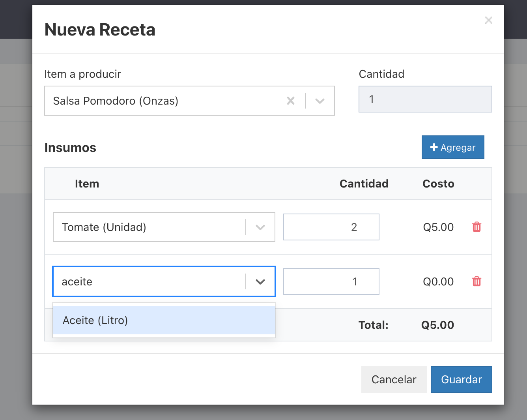This screenshot has height=420, width=527.
Task: Save the recipe with Guardar
Action: tap(462, 379)
